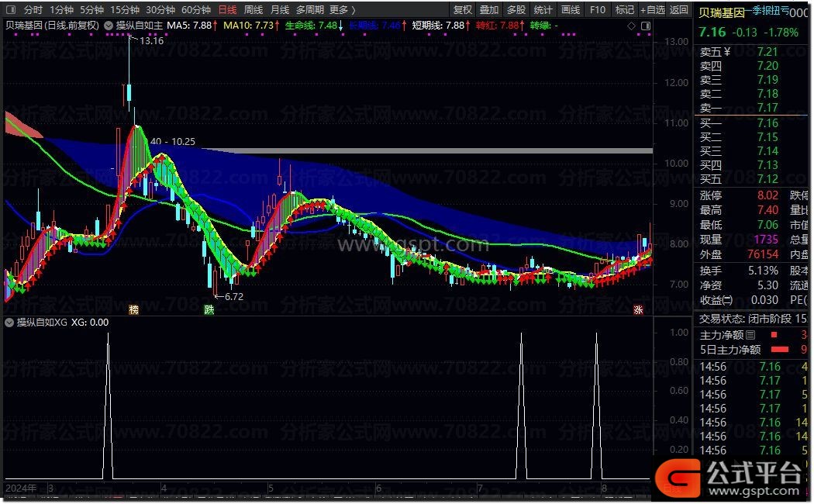The image size is (814, 504).
Task: Select the 周线 weekly chart tab
Action: 254,10
